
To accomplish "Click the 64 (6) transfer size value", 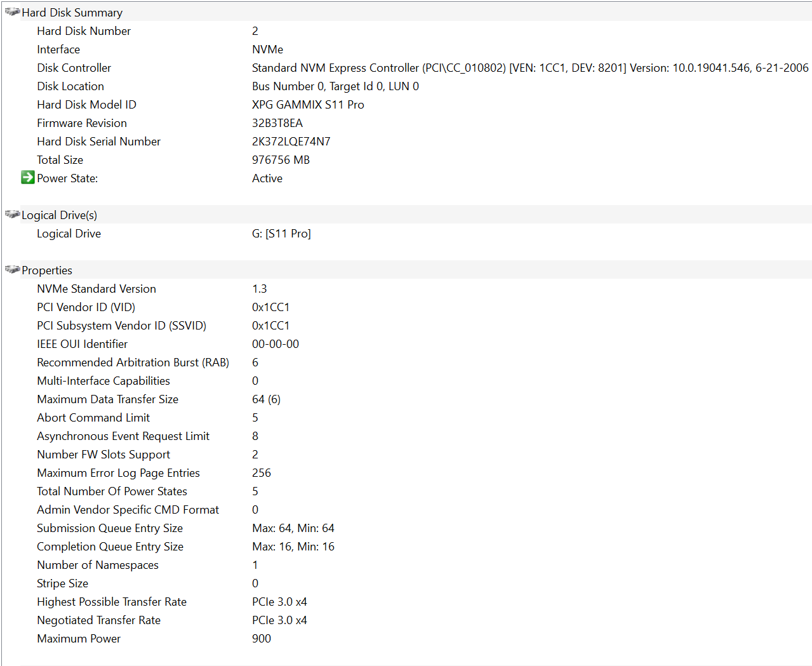I will click(266, 399).
